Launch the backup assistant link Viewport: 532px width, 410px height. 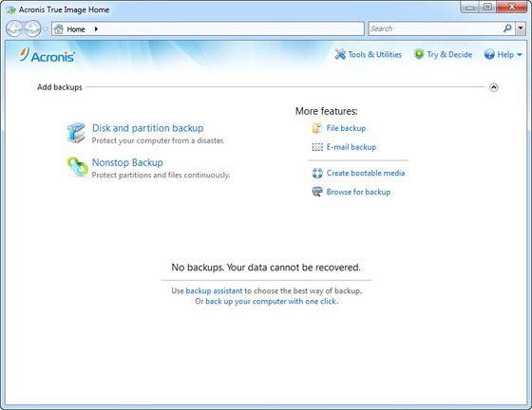214,290
